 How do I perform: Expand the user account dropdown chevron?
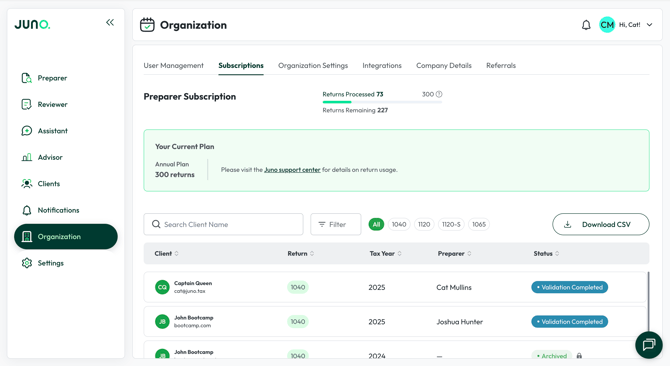coord(649,25)
